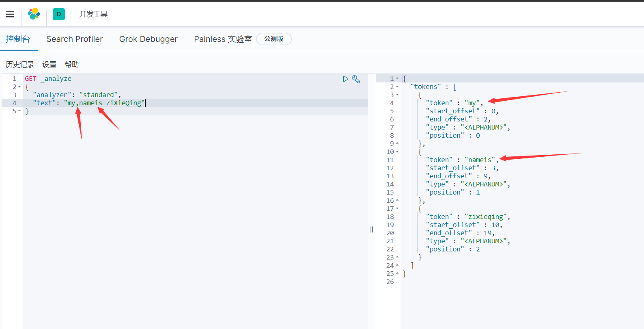The height and width of the screenshot is (329, 644).
Task: Toggle fold arrow at response line 16
Action: click(x=397, y=200)
